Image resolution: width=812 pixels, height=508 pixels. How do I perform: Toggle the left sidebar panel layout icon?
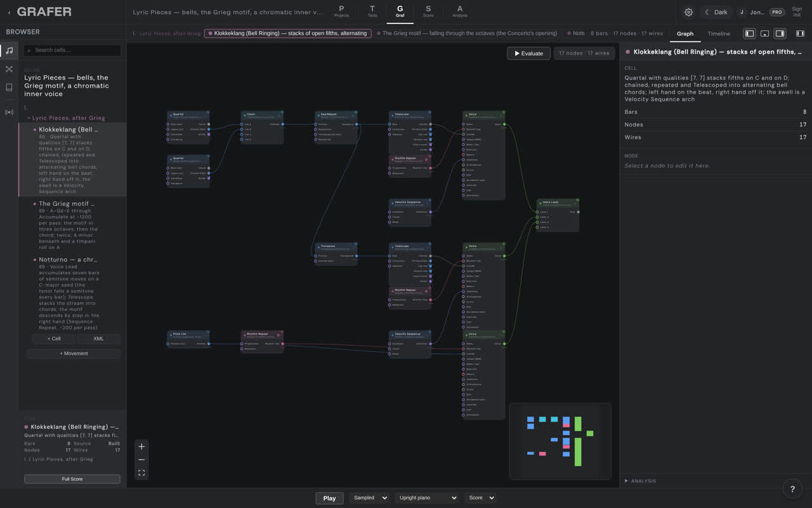coord(749,34)
